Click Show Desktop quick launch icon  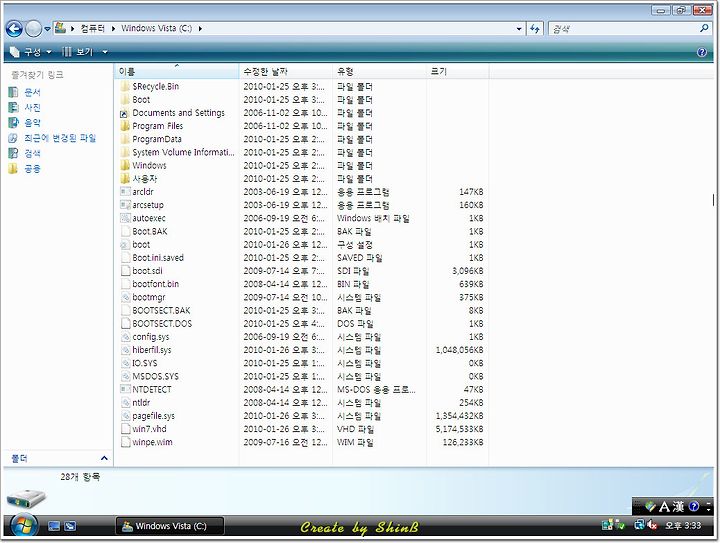pyautogui.click(x=54, y=526)
